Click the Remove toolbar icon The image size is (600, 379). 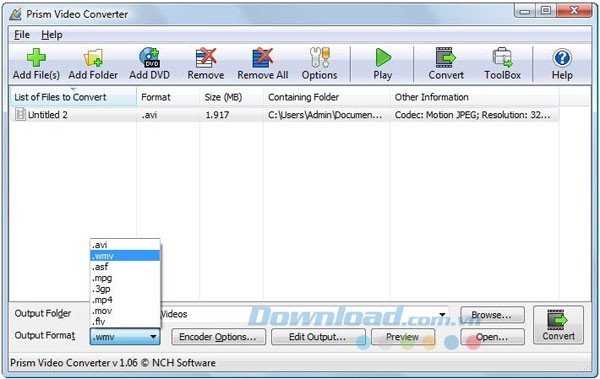(x=206, y=58)
